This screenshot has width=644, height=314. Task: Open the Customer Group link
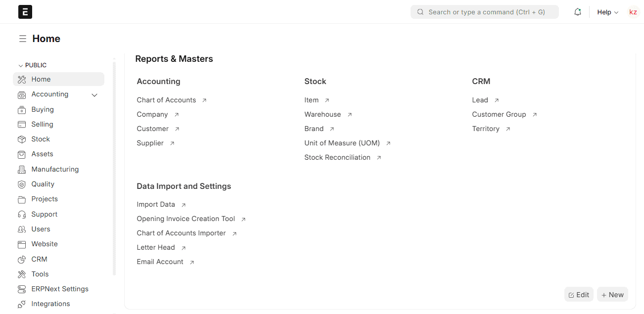point(499,114)
